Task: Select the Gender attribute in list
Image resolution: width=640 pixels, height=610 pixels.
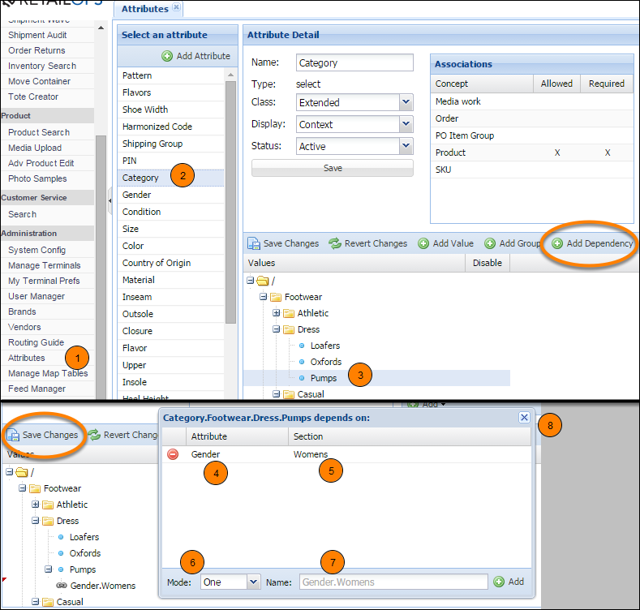Action: [171, 195]
